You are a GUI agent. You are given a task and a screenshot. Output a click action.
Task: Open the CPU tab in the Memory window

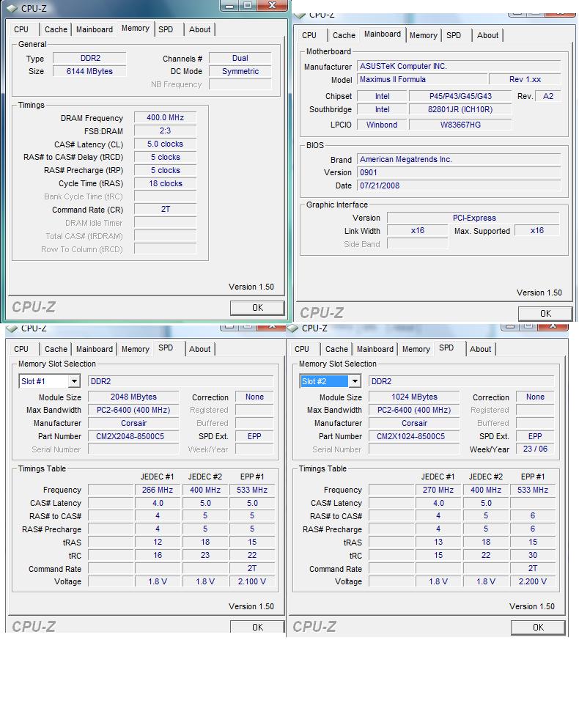pyautogui.click(x=21, y=29)
